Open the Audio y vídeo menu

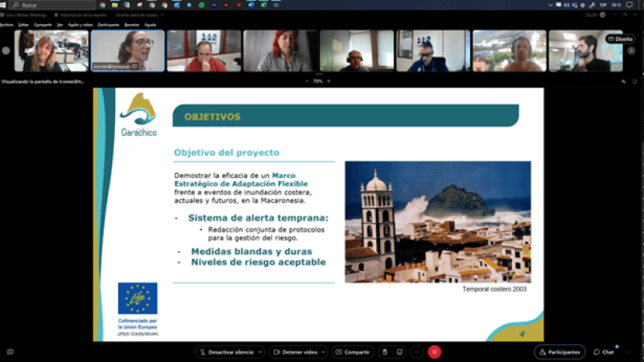click(x=80, y=25)
